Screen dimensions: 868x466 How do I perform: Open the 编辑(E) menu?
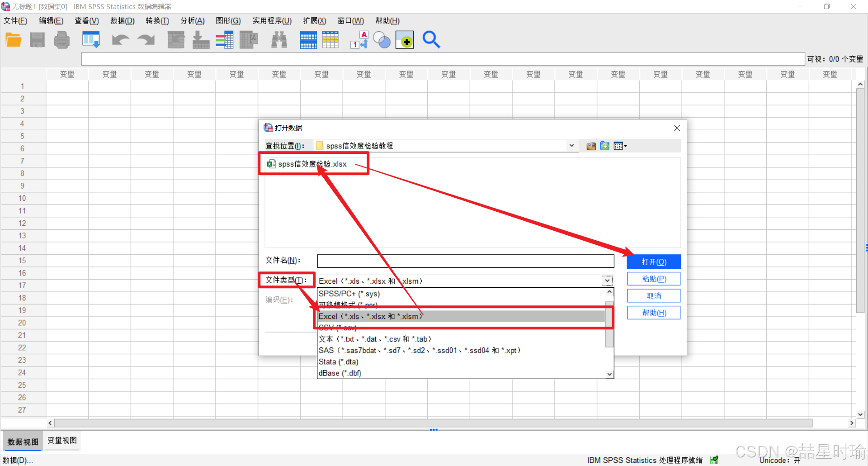pyautogui.click(x=51, y=21)
